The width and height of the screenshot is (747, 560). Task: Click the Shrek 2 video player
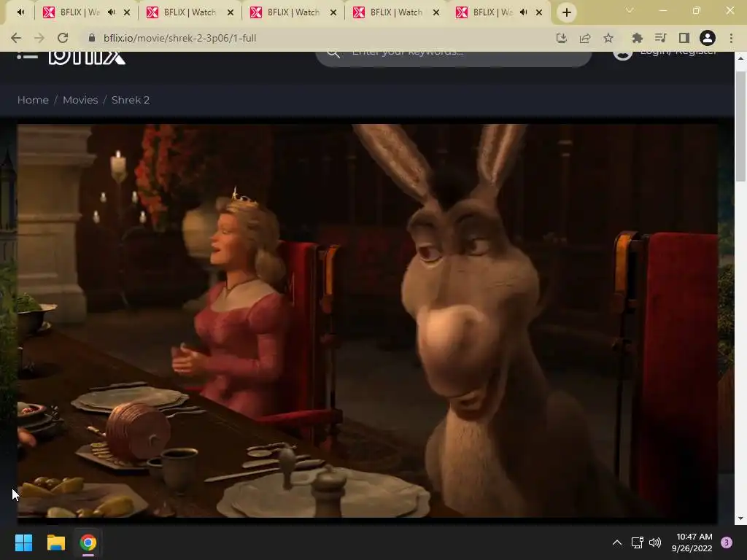click(368, 321)
